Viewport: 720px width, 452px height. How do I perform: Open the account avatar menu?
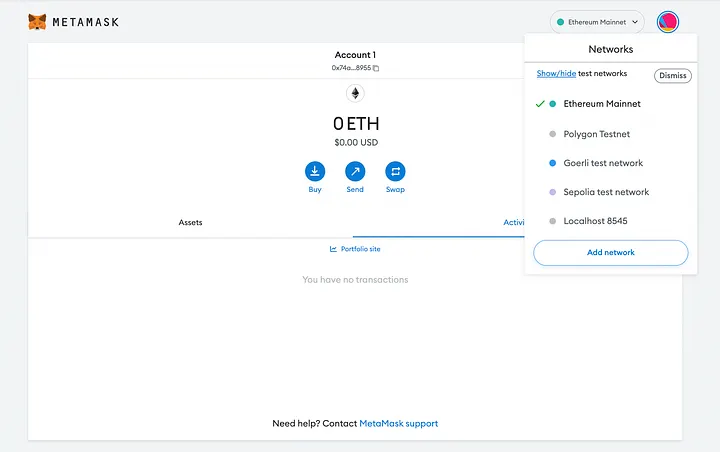click(668, 21)
